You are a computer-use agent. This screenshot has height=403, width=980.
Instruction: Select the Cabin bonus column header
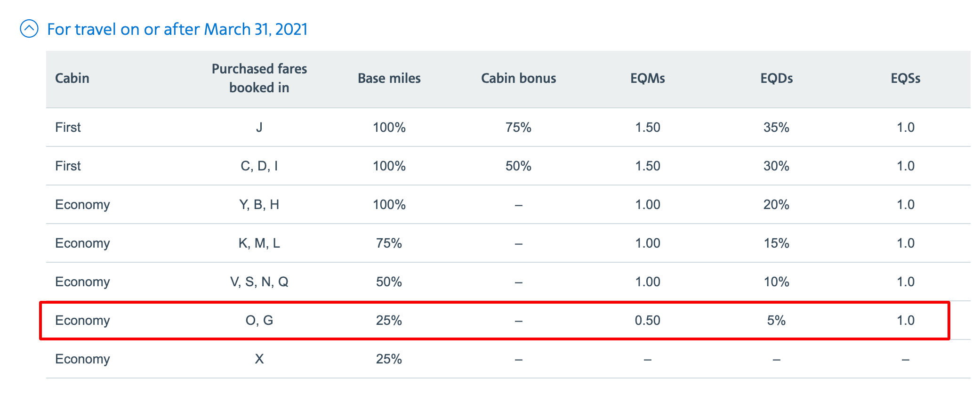click(x=518, y=78)
